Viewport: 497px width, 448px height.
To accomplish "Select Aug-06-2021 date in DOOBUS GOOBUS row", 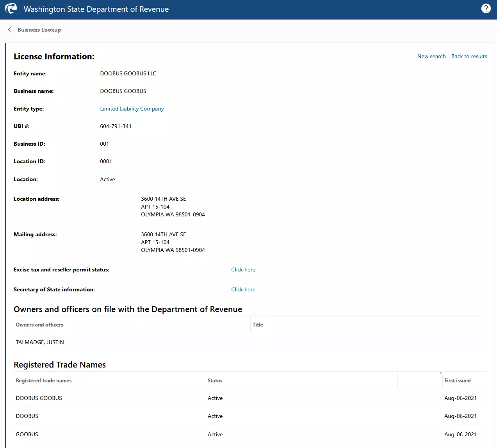I will pyautogui.click(x=460, y=398).
